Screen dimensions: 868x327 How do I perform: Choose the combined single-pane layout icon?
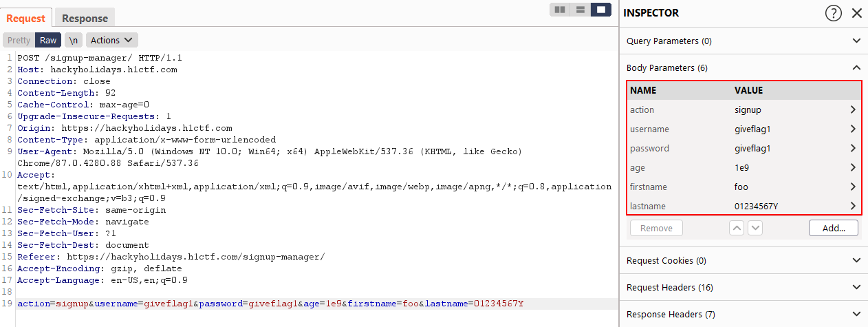click(601, 10)
